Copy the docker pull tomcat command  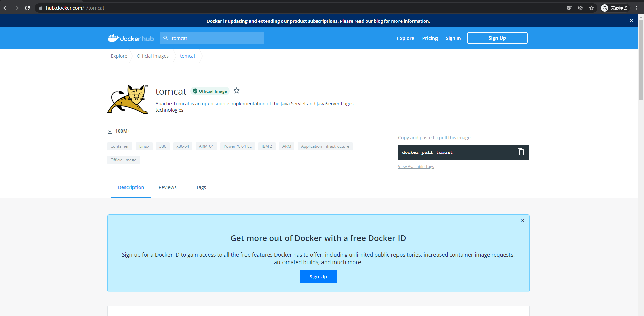521,152
